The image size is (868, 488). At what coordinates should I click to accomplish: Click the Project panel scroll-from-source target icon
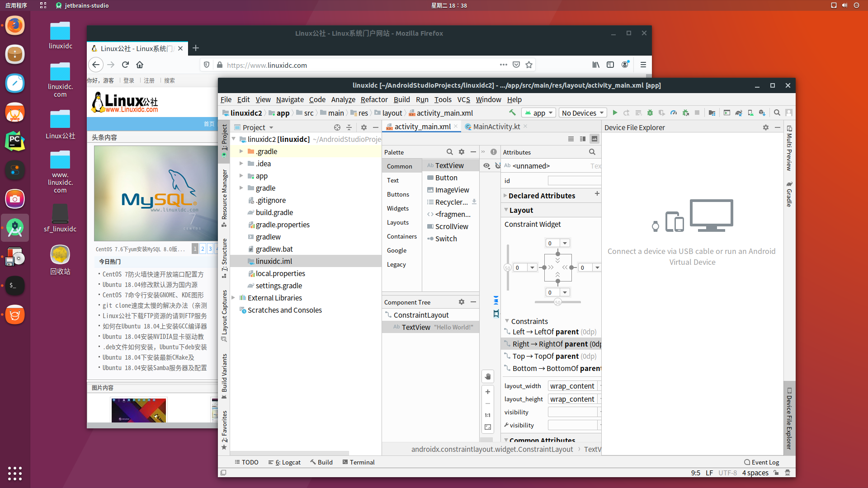(x=337, y=127)
